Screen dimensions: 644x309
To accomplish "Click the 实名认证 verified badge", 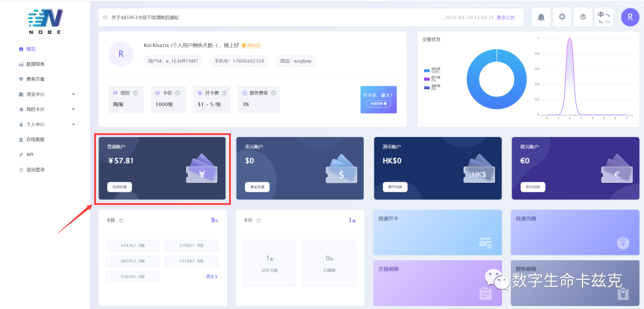I will coord(252,45).
